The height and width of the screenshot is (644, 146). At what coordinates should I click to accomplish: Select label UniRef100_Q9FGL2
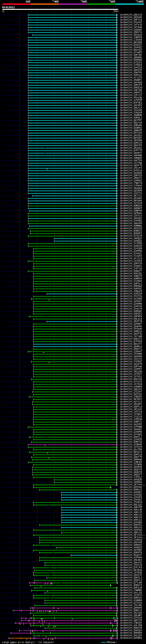tap(131, 284)
